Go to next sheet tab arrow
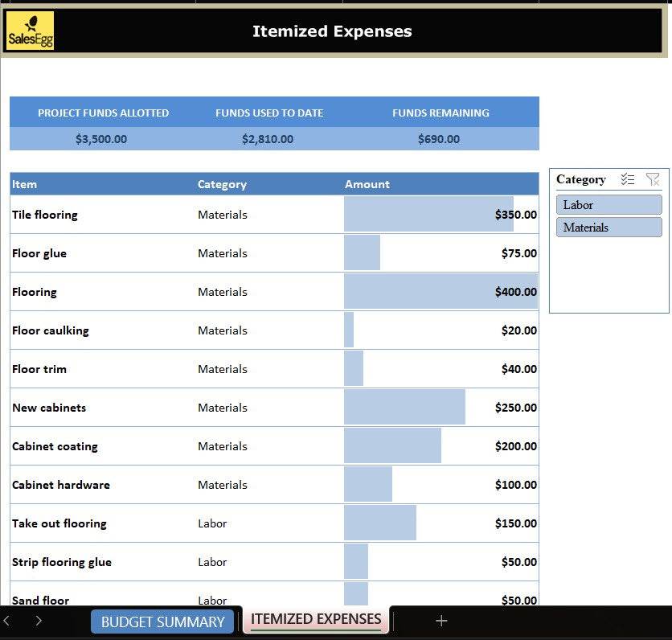 pyautogui.click(x=39, y=620)
